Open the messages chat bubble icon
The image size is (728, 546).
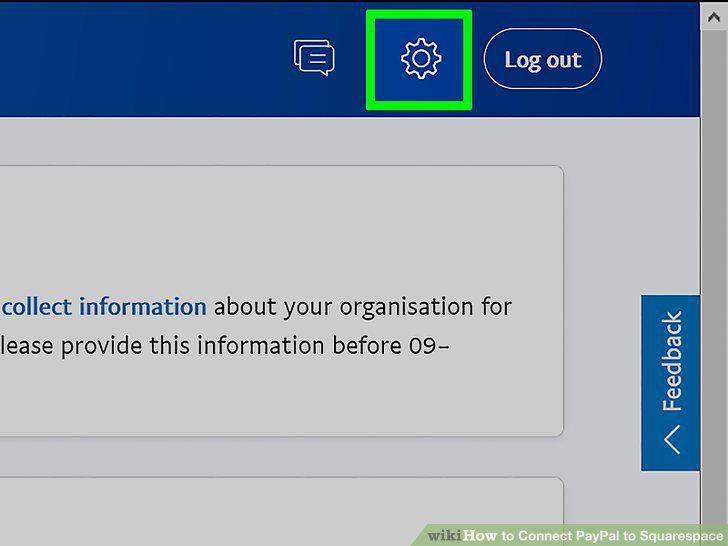[314, 58]
